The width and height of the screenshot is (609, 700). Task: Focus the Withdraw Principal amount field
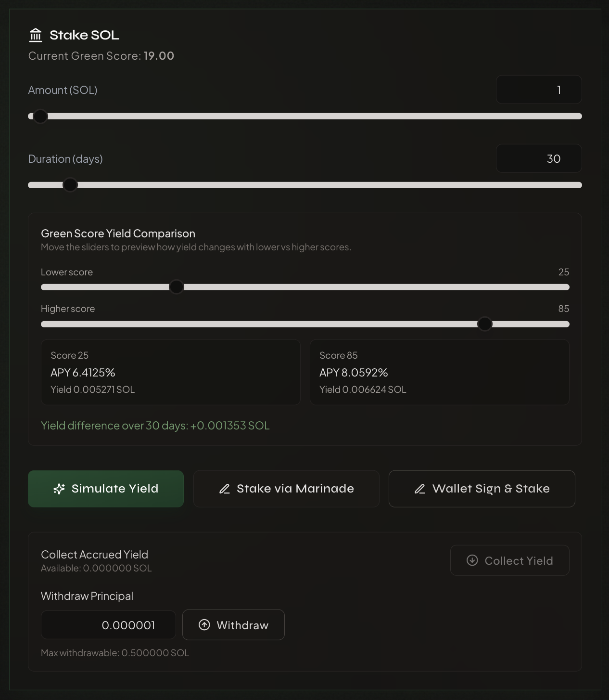click(108, 625)
